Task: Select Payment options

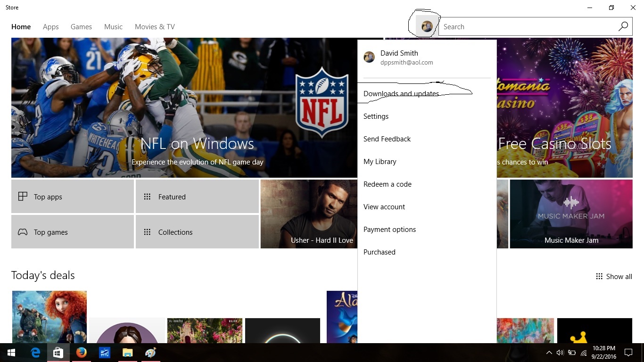Action: coord(427,230)
